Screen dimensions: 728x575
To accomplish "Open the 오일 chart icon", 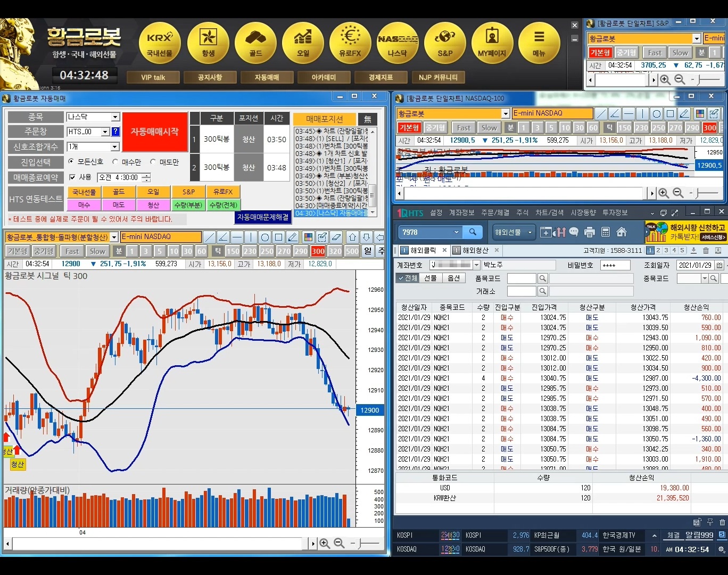I will pos(303,43).
